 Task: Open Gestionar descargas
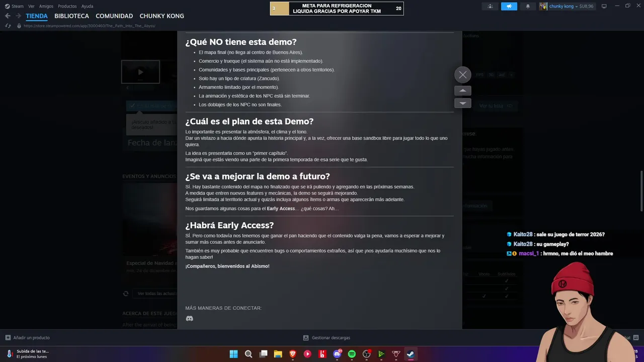point(326,337)
